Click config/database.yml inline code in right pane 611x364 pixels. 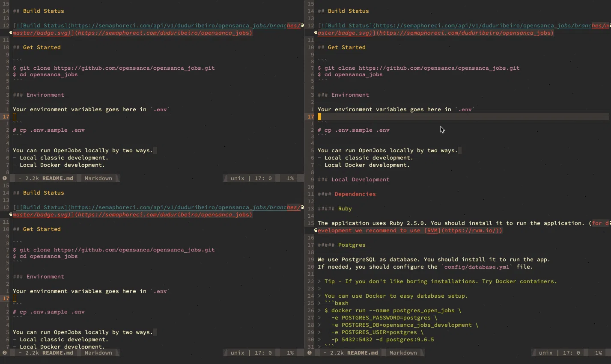pos(477,267)
